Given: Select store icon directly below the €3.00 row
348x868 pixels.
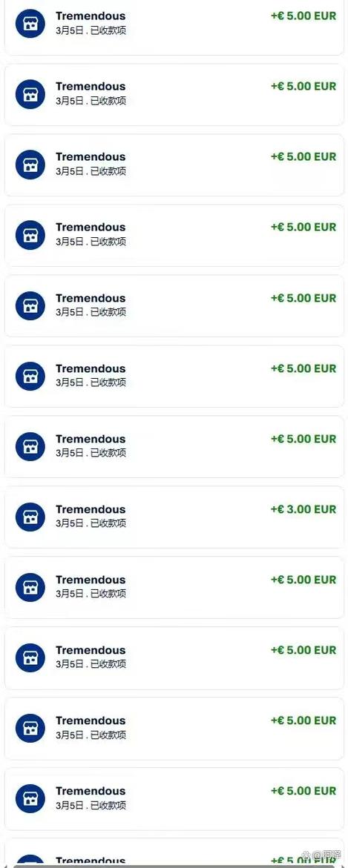Looking at the screenshot, I should coord(30,587).
